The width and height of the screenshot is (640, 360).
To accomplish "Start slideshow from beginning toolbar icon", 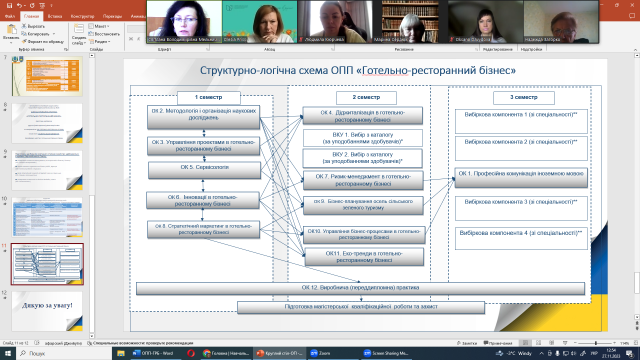I will point(42,6).
